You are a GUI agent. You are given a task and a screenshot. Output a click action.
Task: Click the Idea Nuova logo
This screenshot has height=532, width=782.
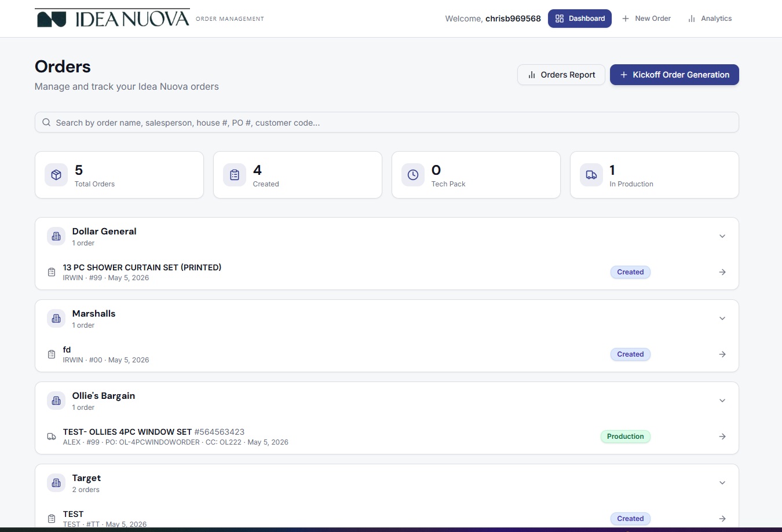click(112, 19)
